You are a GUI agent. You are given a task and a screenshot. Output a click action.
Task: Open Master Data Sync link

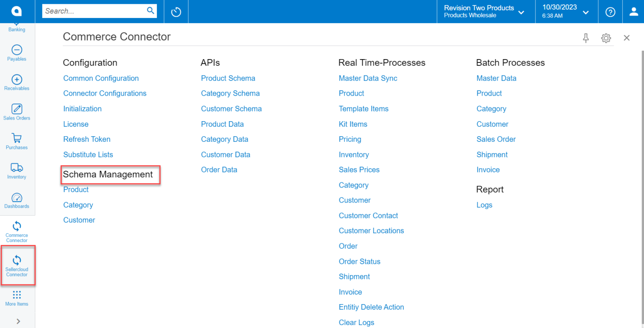click(368, 78)
